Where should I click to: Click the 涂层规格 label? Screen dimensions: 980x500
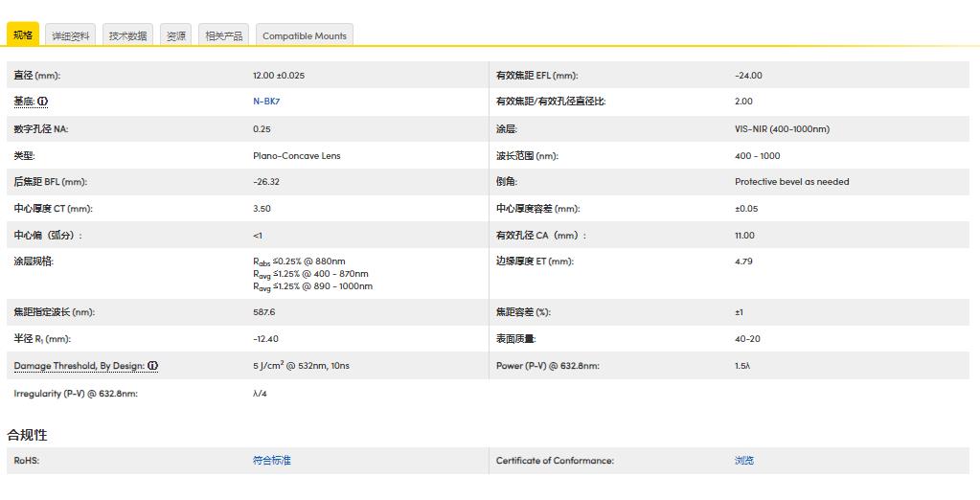[34, 261]
